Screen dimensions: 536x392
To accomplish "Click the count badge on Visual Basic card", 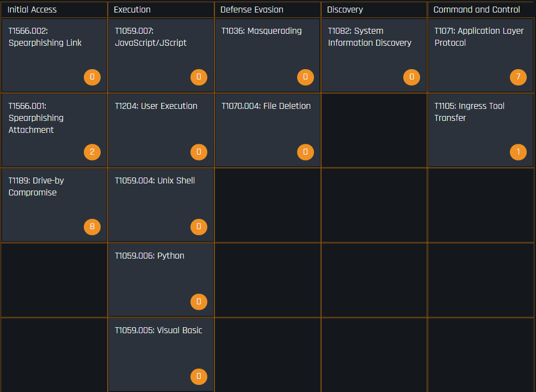I will pyautogui.click(x=199, y=377).
